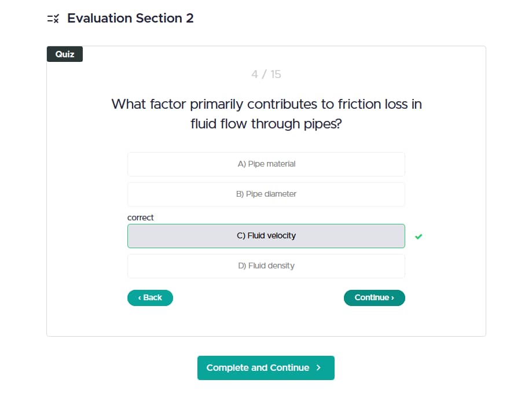
Task: Click the Evaluation Section 2 heading
Action: point(130,18)
